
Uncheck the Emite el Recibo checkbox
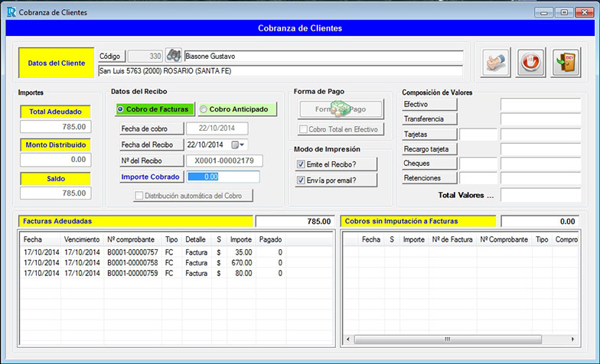[x=300, y=164]
